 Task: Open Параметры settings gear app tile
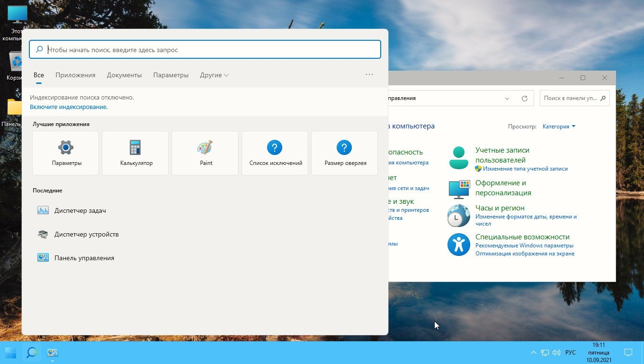click(66, 153)
